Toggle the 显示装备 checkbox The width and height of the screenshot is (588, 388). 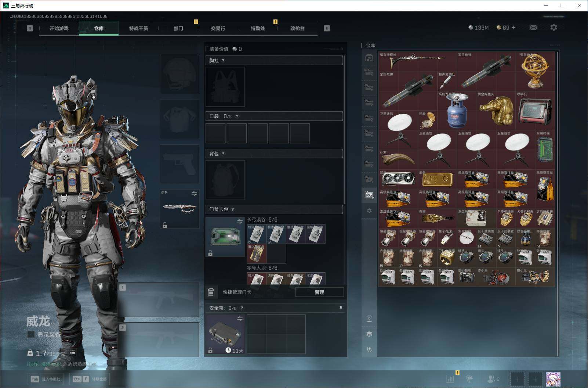click(31, 334)
